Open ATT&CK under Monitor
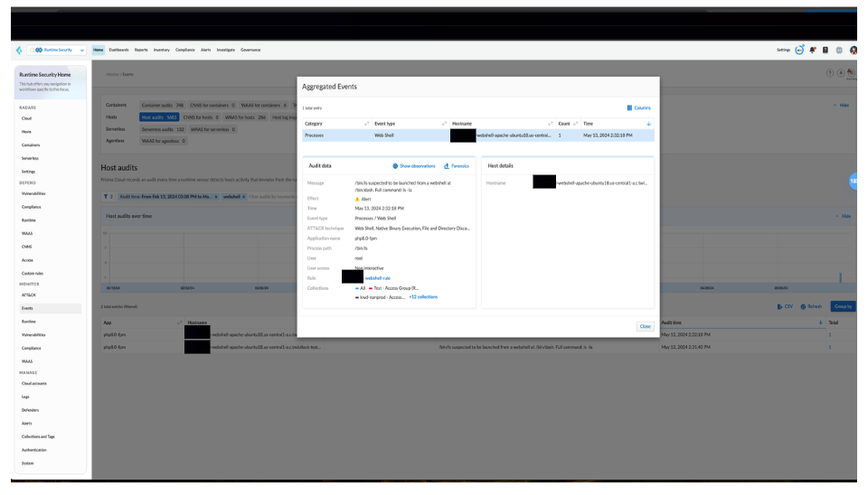Image resolution: width=868 pixels, height=495 pixels. (29, 294)
